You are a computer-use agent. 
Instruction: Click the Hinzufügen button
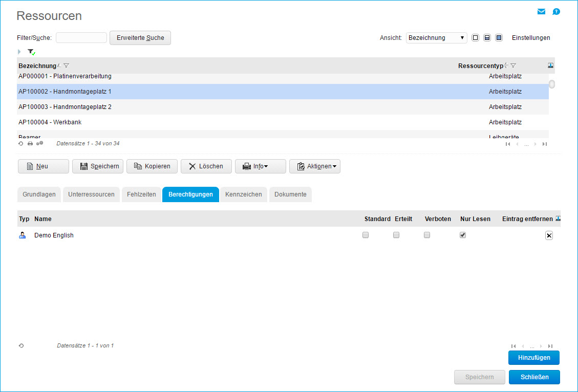coord(533,358)
